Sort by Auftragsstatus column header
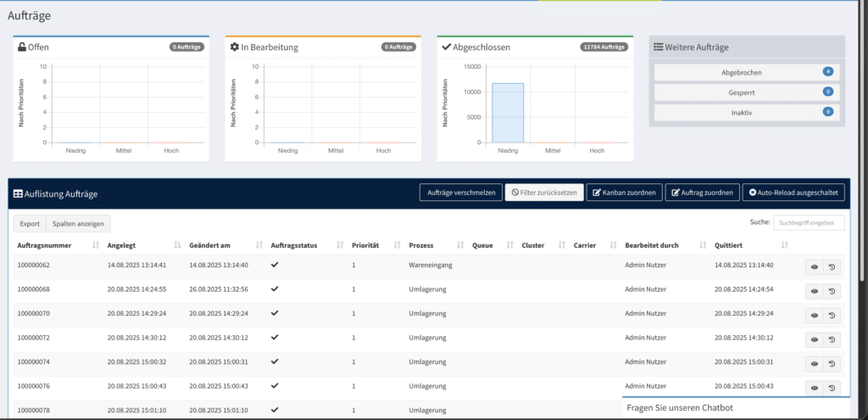 coord(294,245)
